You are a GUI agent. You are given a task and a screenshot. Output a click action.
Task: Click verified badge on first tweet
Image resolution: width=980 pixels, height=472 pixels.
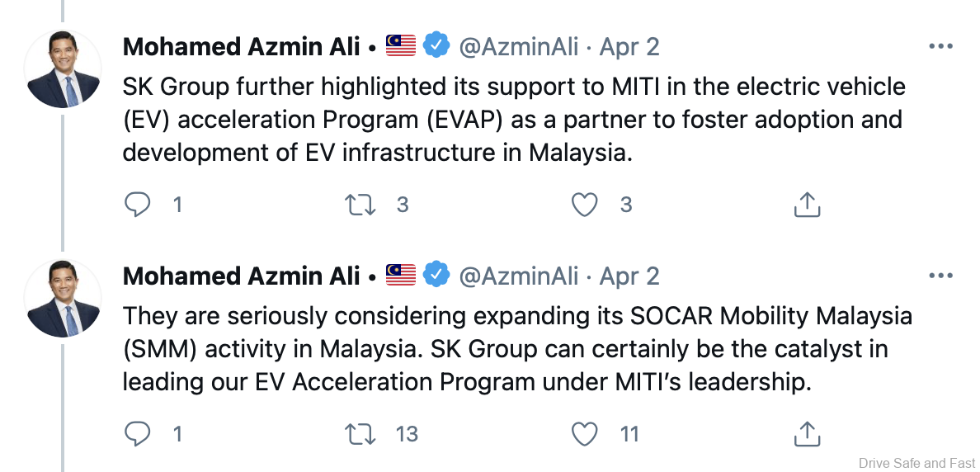pos(436,46)
